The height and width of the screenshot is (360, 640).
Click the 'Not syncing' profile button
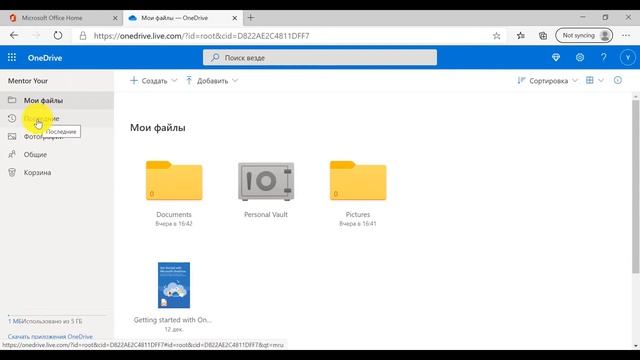584,36
